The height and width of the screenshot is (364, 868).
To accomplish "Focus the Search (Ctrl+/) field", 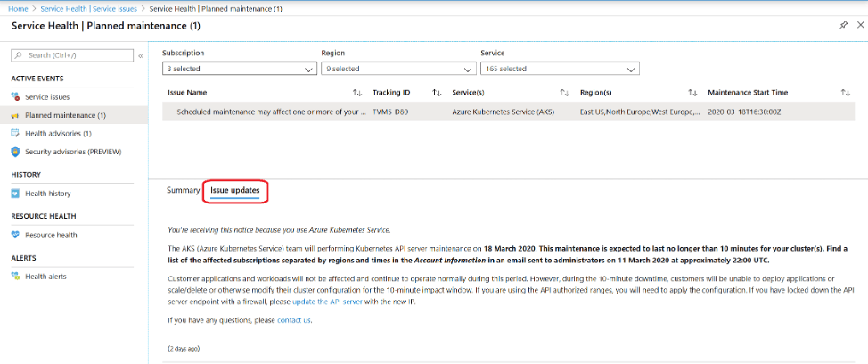I will (x=72, y=55).
